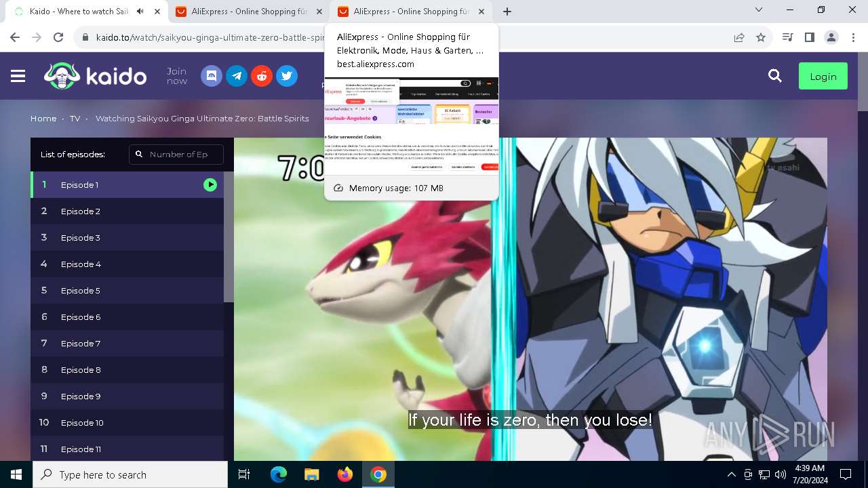Click the Type here to search box
This screenshot has height=488, width=868.
(130, 474)
